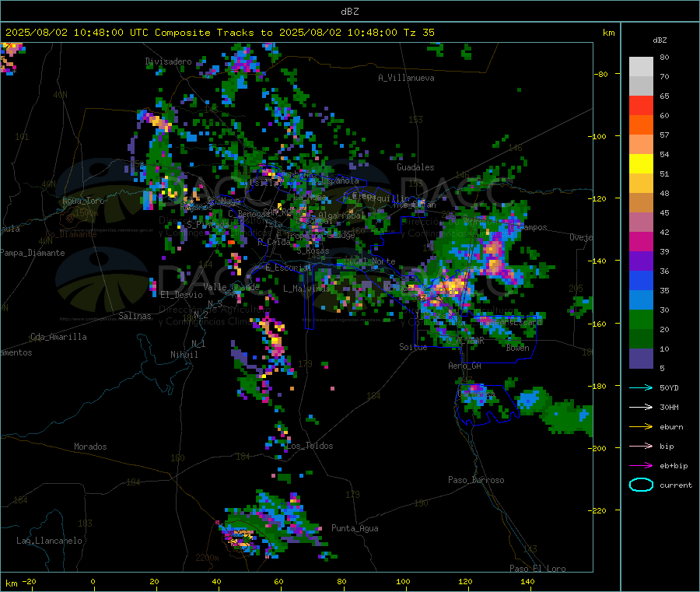Click the Bowen map label

tap(517, 348)
